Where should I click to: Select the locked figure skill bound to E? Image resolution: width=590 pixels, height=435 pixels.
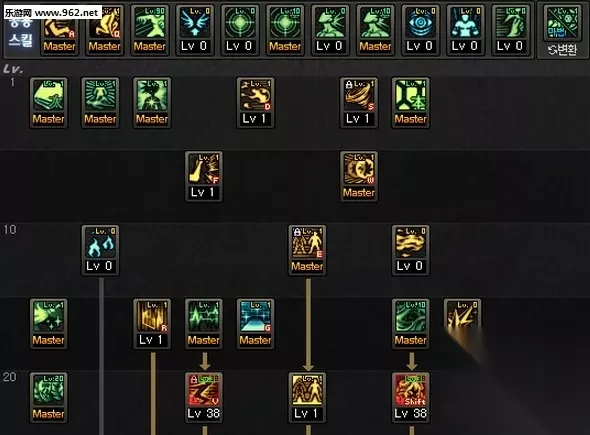[x=307, y=250]
